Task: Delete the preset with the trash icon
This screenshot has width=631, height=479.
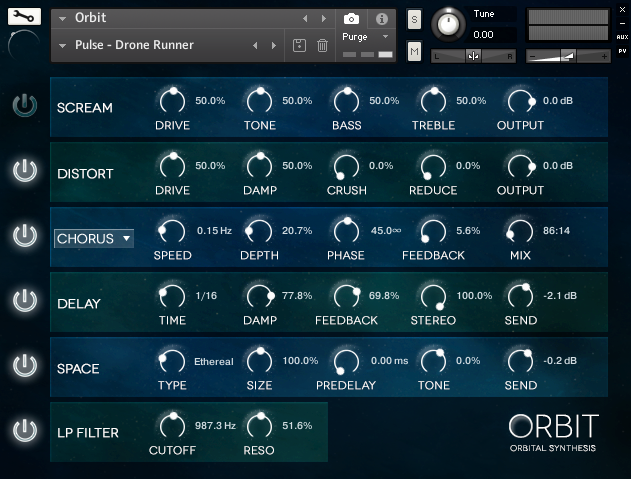Action: [x=322, y=45]
